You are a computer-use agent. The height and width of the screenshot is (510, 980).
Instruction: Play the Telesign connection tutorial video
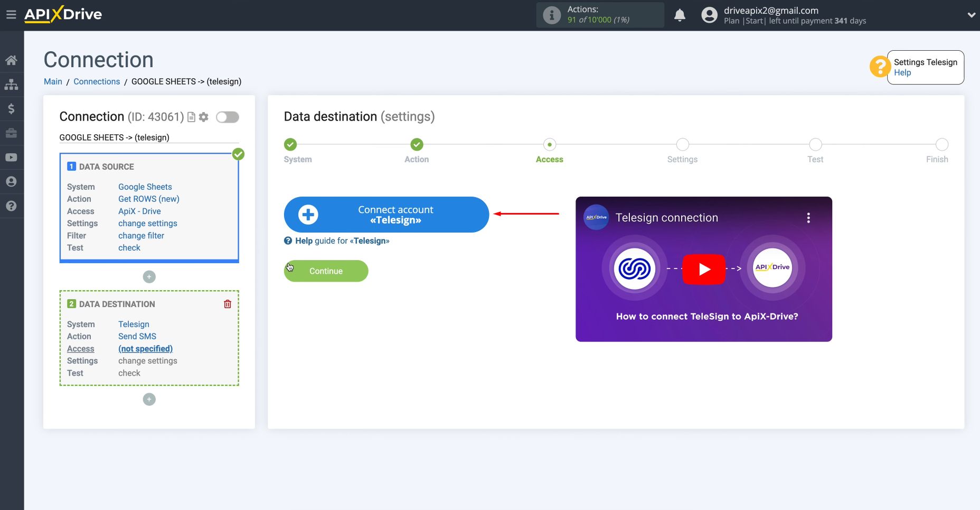click(704, 269)
